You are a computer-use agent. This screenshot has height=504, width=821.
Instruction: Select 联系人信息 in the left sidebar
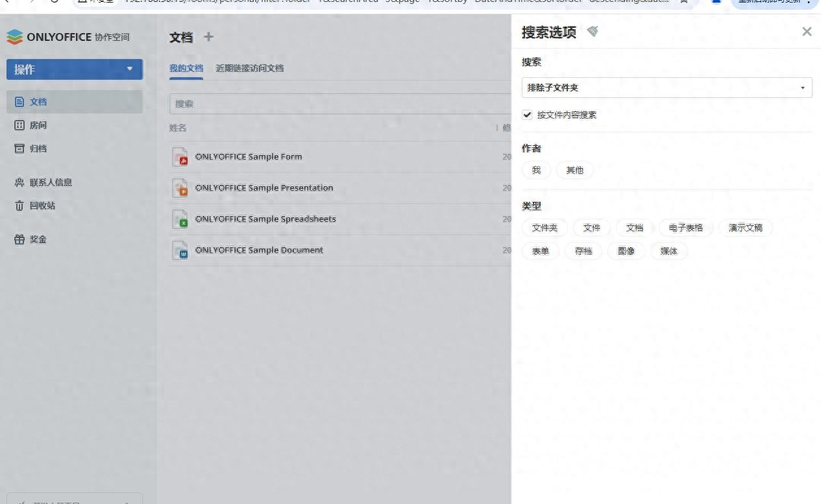(75, 182)
